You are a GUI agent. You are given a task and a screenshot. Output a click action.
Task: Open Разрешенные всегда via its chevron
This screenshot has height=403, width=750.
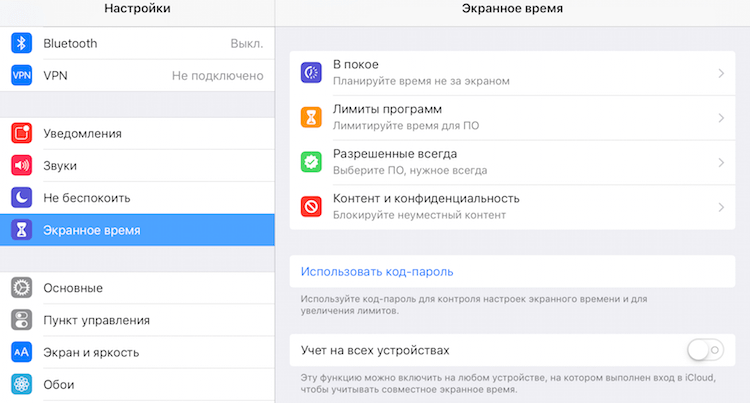point(721,163)
